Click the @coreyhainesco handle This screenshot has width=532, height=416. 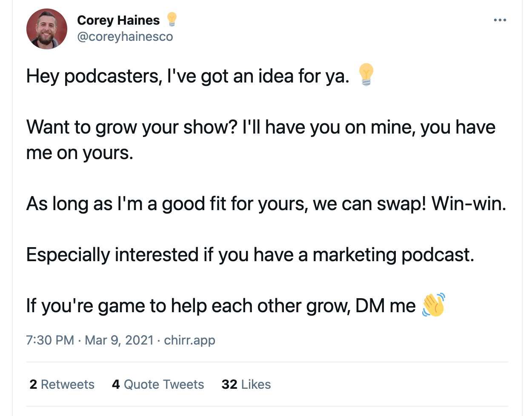tap(125, 37)
